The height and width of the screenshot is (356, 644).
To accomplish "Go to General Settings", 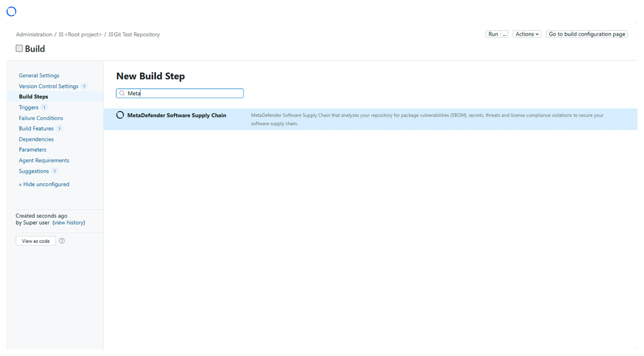I will [39, 76].
